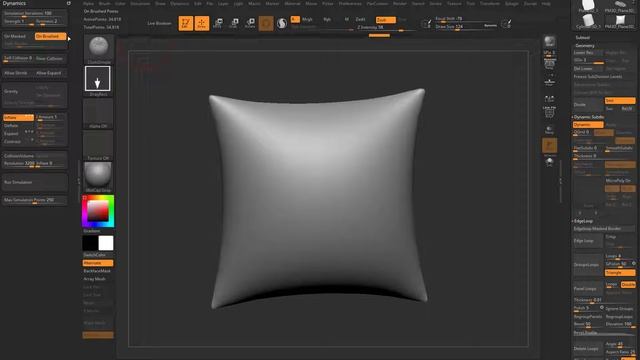Click the GroupsLoops button
Viewport: 640px width, 360px height.
point(588,264)
